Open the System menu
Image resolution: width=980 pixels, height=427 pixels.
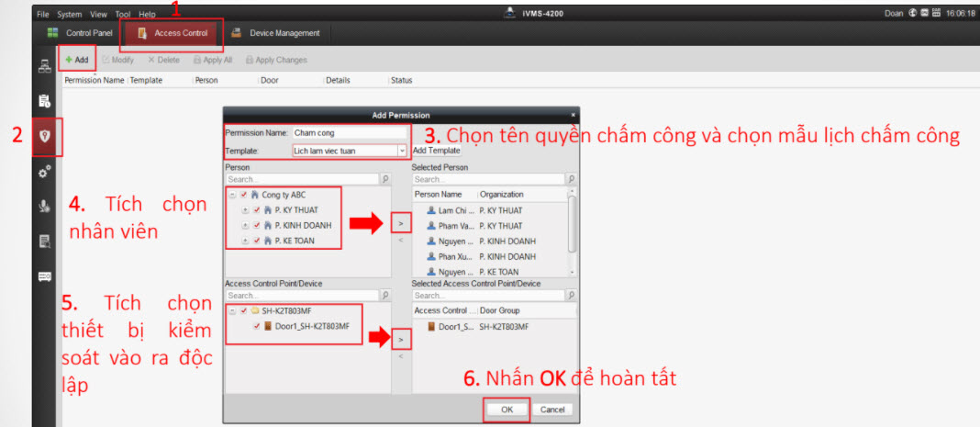(x=69, y=15)
